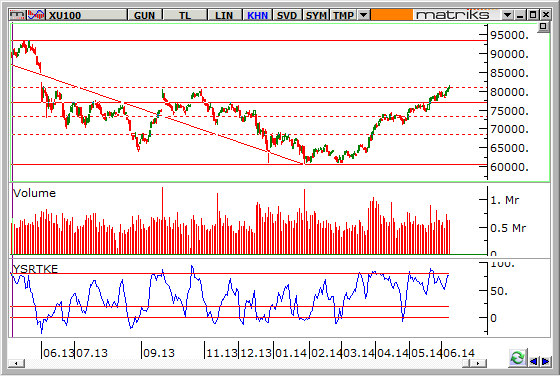This screenshot has width=560, height=376.
Task: Click the red-blue chart icon beside XU100
Action: click(x=36, y=15)
